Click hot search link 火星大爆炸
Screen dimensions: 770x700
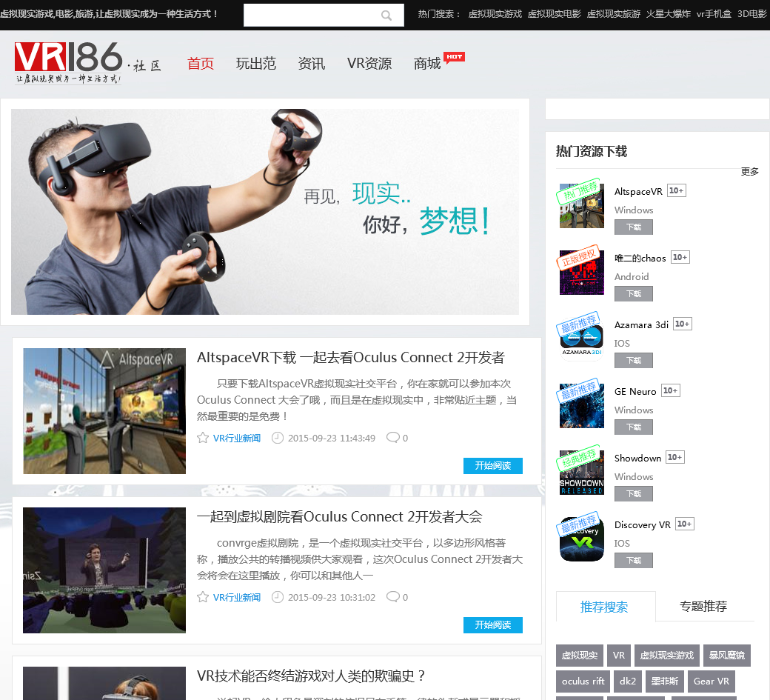(x=669, y=14)
